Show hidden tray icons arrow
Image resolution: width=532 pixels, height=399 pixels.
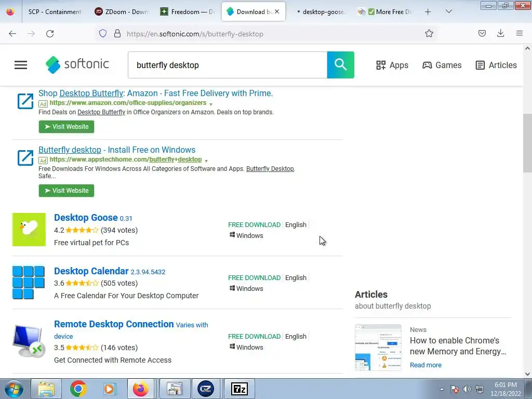click(442, 389)
